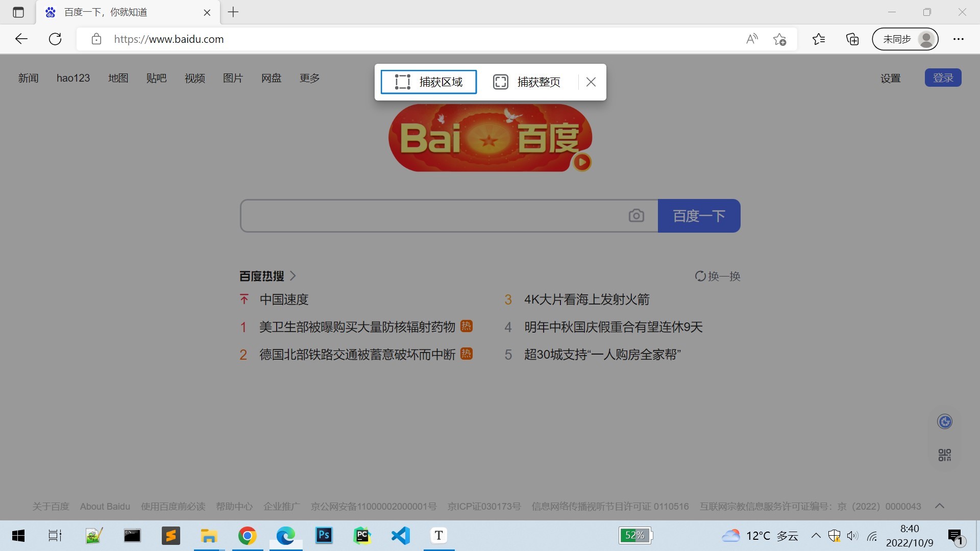Close the 百度一下 browser tab
This screenshot has width=980, height=551.
pyautogui.click(x=207, y=13)
